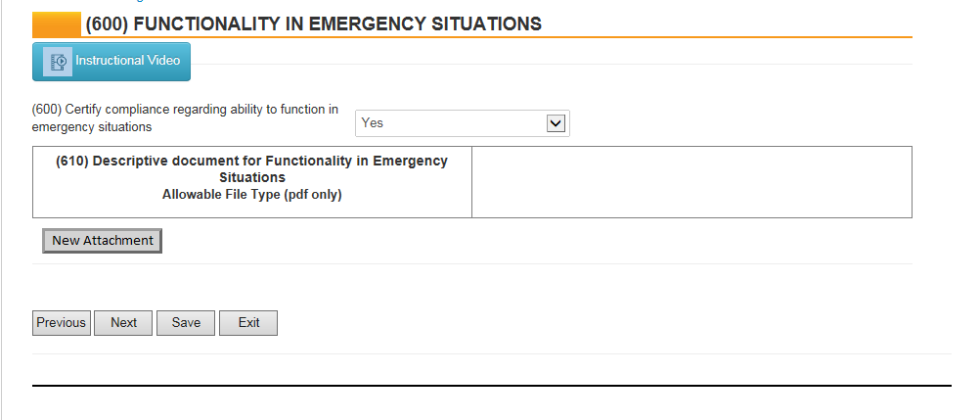Proceed using the Next button
The width and height of the screenshot is (980, 420).
tap(123, 323)
